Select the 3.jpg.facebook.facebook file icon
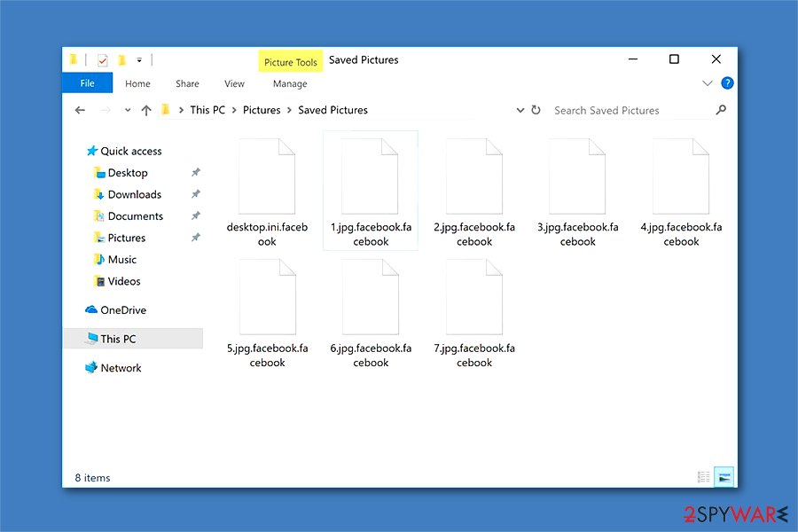The width and height of the screenshot is (798, 532). click(577, 176)
